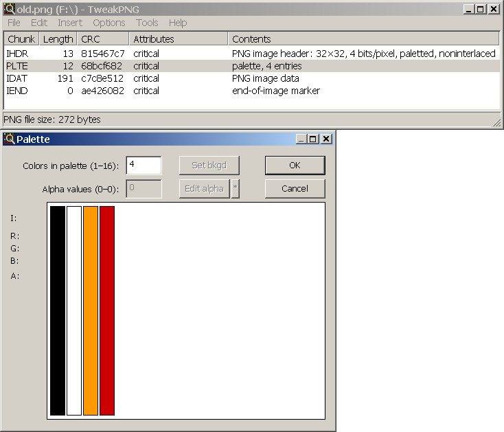Minimize the TweakPNG main window

(x=469, y=10)
